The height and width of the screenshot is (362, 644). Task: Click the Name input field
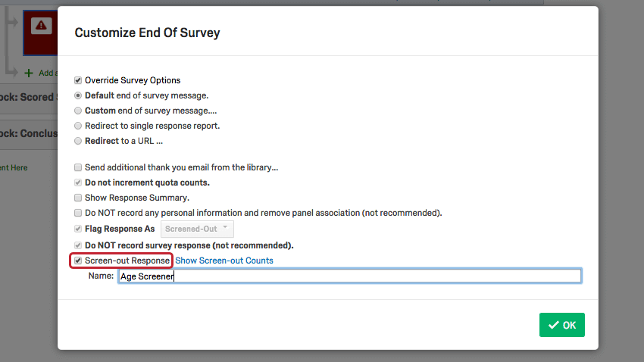click(x=350, y=276)
